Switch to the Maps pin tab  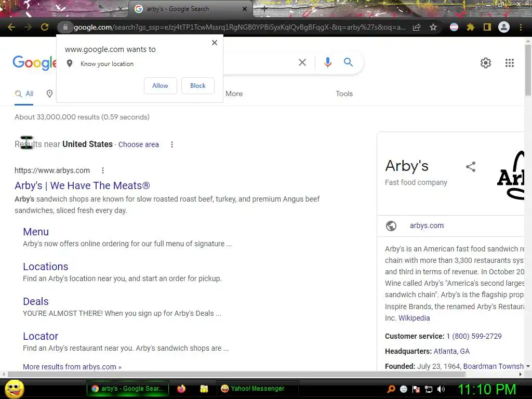pyautogui.click(x=49, y=94)
